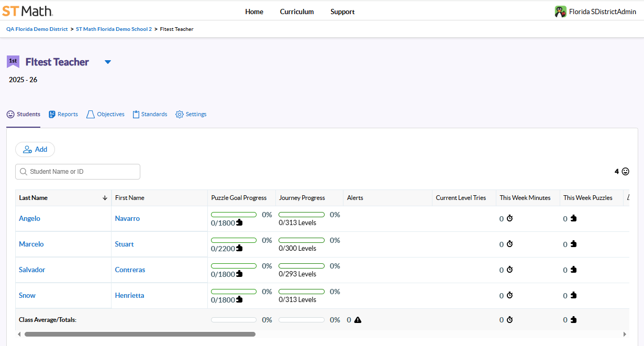Click Marcelo's This Week Minutes stopwatch icon
The height and width of the screenshot is (346, 644).
pos(509,244)
